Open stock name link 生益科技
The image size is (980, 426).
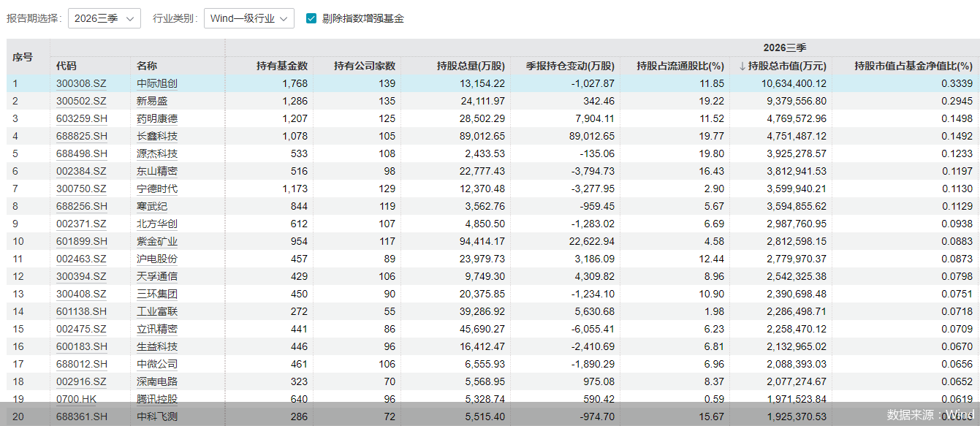tap(157, 346)
